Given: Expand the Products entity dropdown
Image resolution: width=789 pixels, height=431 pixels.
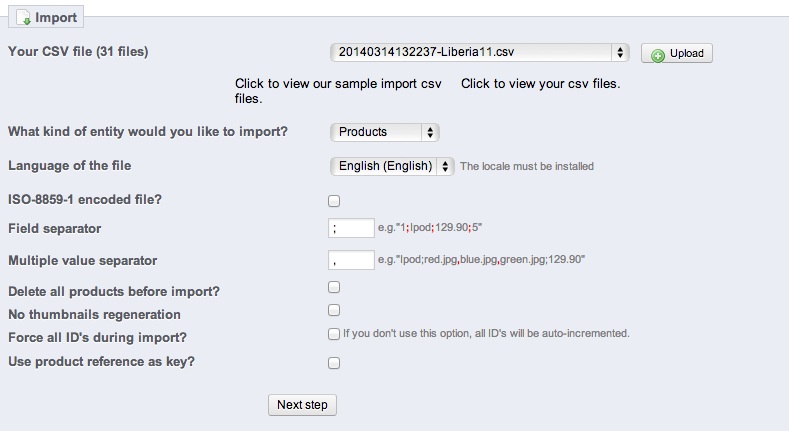Looking at the screenshot, I should pyautogui.click(x=384, y=132).
